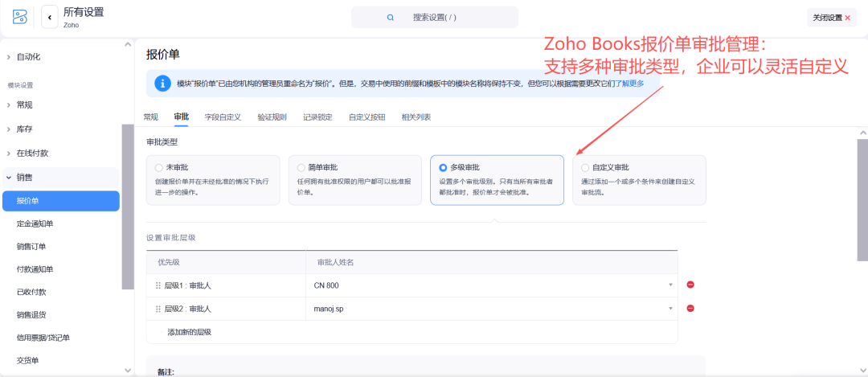
Task: Click the sidebar scroll up arrow
Action: click(128, 45)
